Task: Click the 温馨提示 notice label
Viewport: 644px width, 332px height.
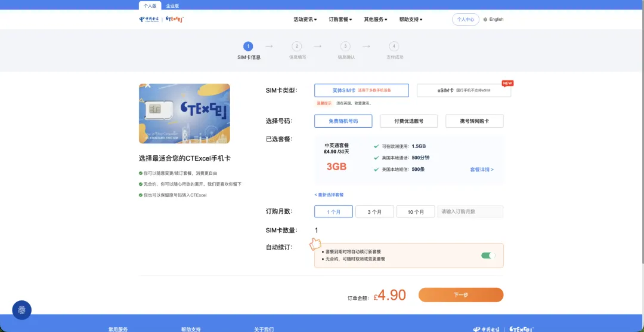Action: tap(324, 103)
